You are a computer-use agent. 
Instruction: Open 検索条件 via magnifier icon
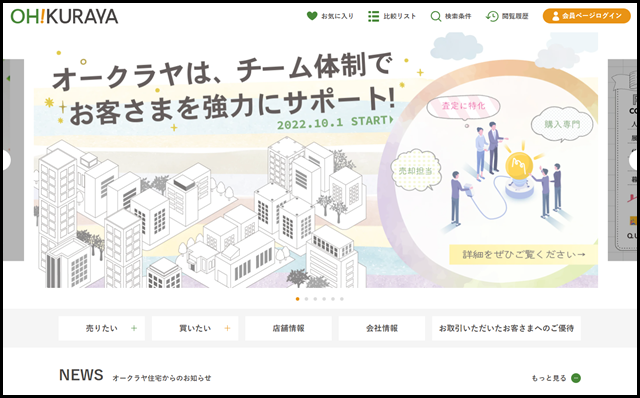tap(436, 16)
